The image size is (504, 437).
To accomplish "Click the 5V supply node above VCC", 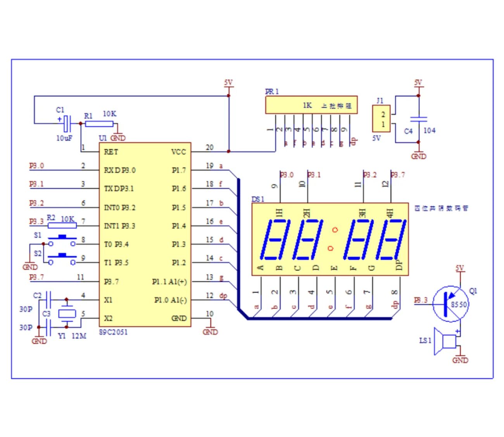I will click(229, 83).
